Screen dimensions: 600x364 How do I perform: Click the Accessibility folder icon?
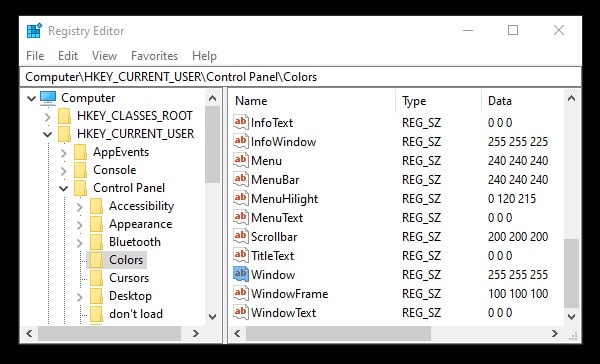pyautogui.click(x=97, y=206)
